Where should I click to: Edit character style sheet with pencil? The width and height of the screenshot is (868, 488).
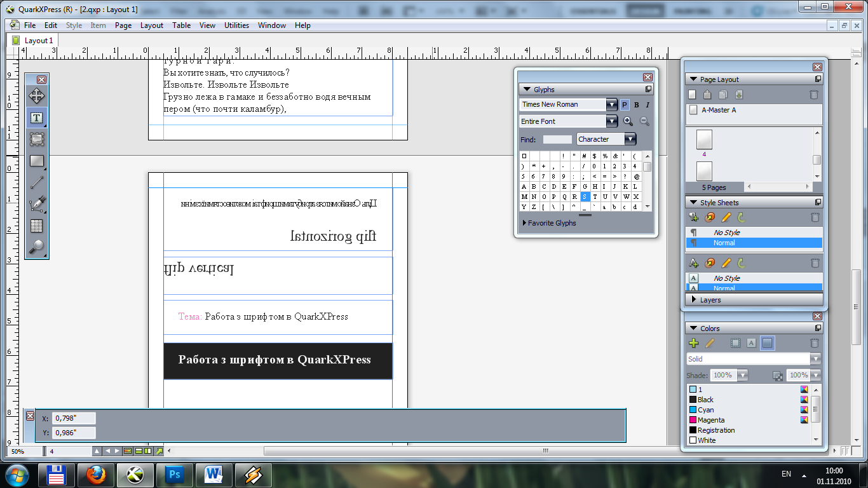pos(726,262)
